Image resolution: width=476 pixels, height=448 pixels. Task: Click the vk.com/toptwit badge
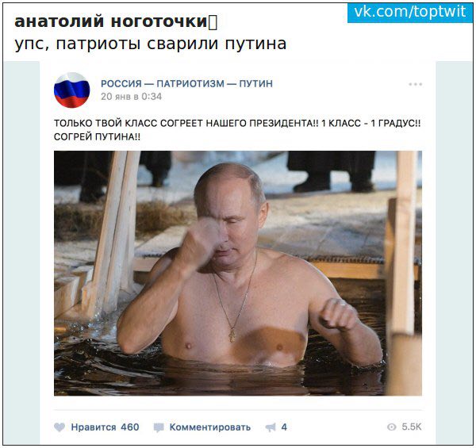410,13
